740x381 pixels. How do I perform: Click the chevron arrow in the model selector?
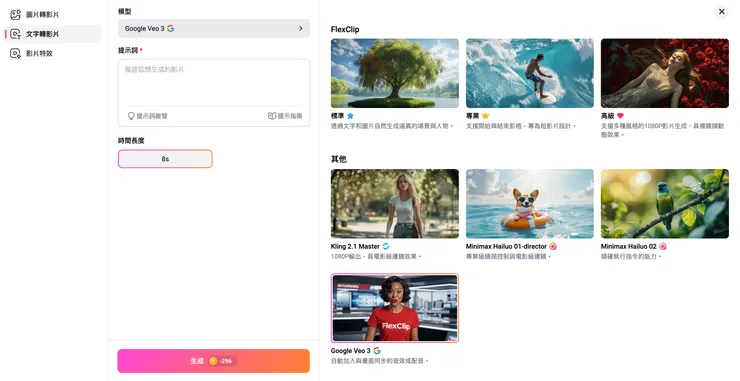click(x=301, y=28)
